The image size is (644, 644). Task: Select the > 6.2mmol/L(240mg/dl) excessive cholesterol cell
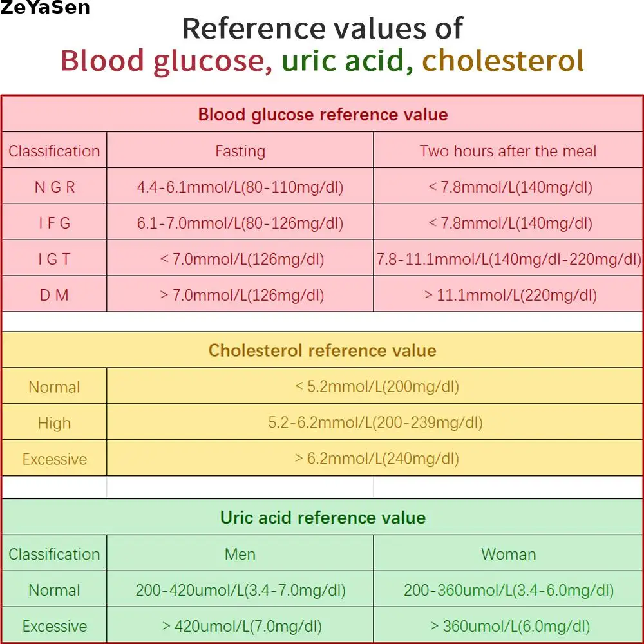377,459
